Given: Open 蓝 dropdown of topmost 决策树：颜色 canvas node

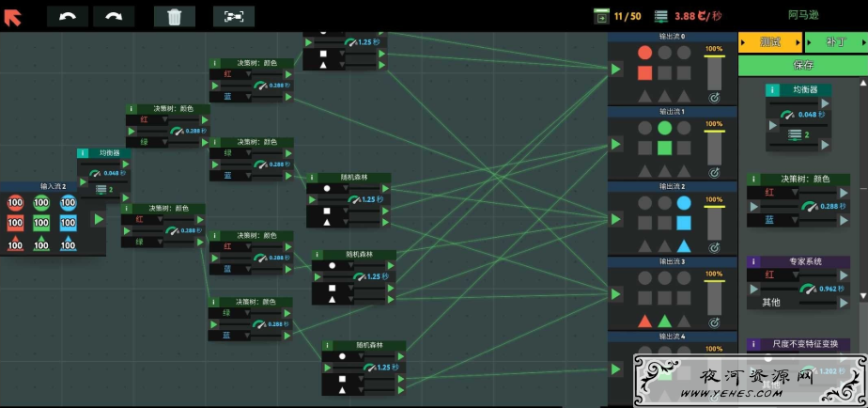Looking at the screenshot, I should pyautogui.click(x=231, y=97).
